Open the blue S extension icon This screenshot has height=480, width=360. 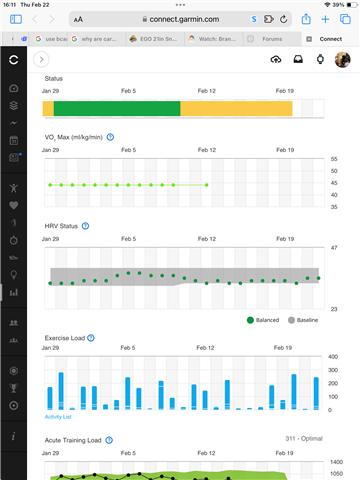pos(254,19)
